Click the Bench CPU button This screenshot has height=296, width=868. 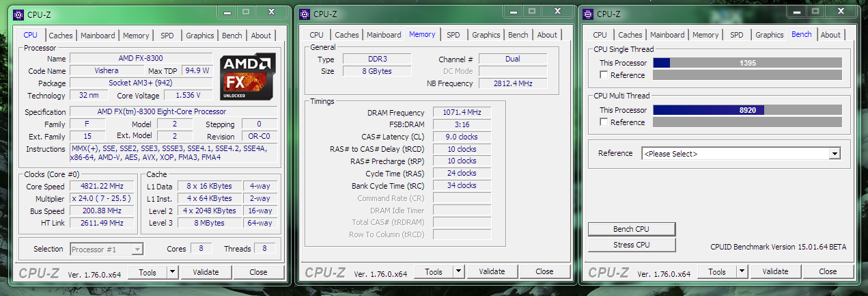click(632, 229)
